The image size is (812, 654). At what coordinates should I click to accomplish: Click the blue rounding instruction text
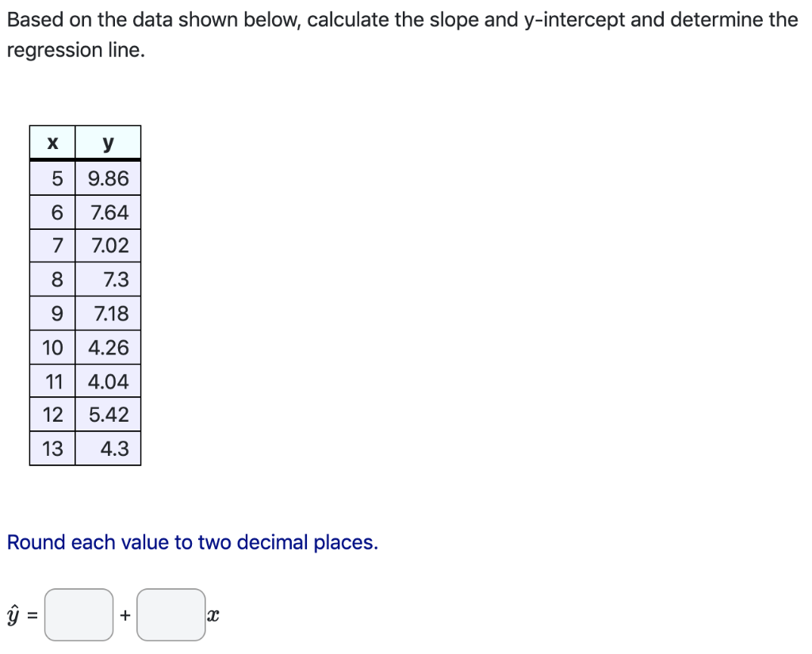pyautogui.click(x=192, y=542)
